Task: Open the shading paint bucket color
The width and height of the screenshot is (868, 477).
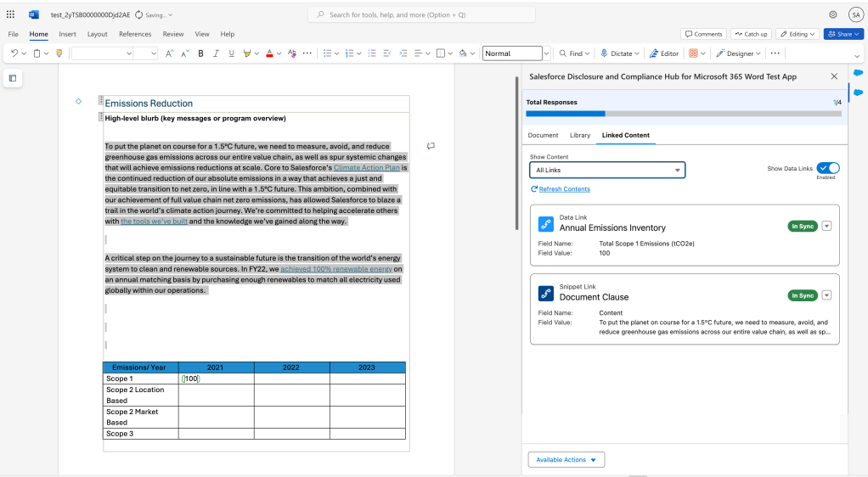Action: (x=463, y=53)
